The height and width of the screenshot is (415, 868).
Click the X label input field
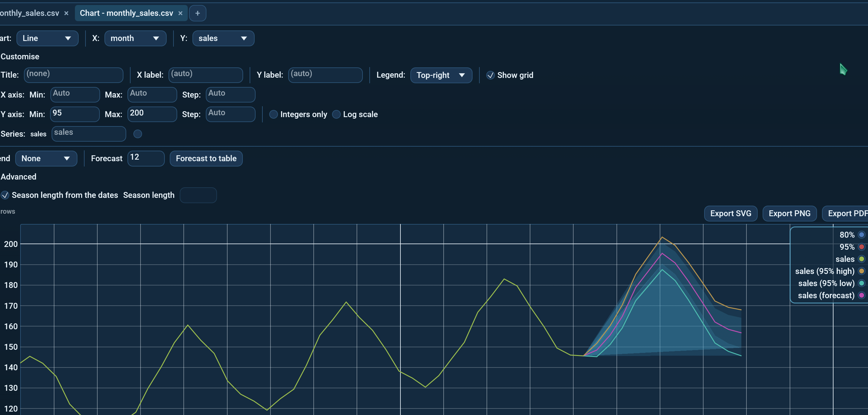click(205, 75)
